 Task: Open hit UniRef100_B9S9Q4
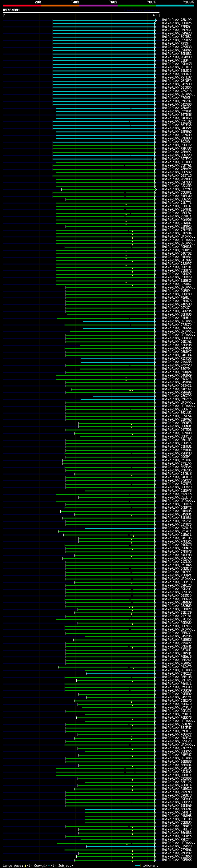177,142
